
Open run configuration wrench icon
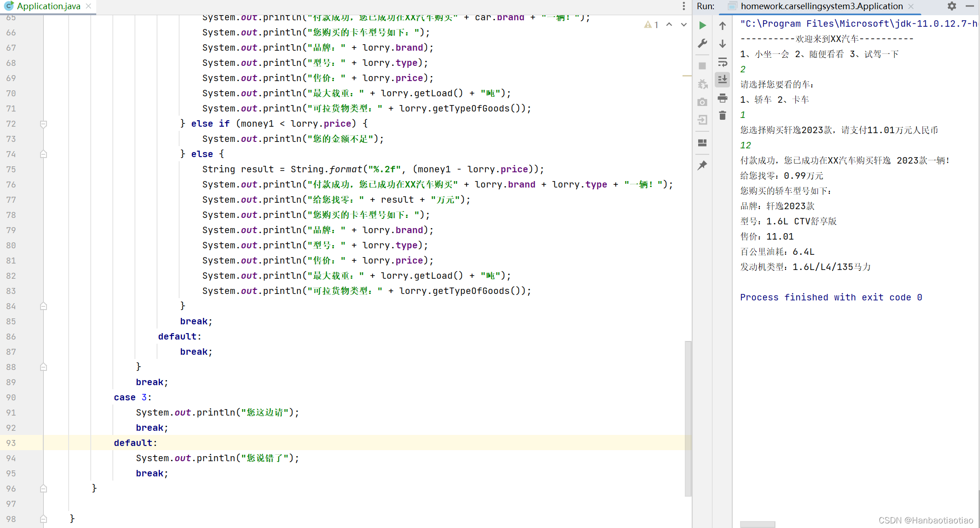pyautogui.click(x=702, y=43)
